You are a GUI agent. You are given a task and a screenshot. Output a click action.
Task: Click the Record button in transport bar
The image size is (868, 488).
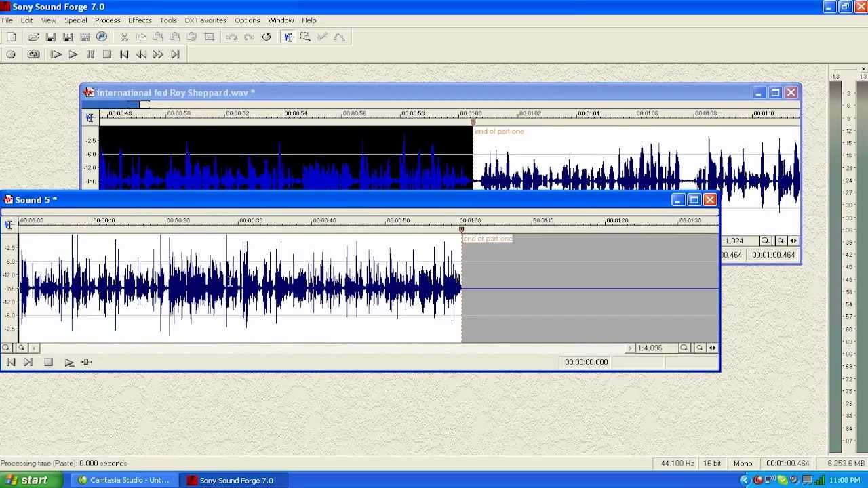click(x=11, y=55)
